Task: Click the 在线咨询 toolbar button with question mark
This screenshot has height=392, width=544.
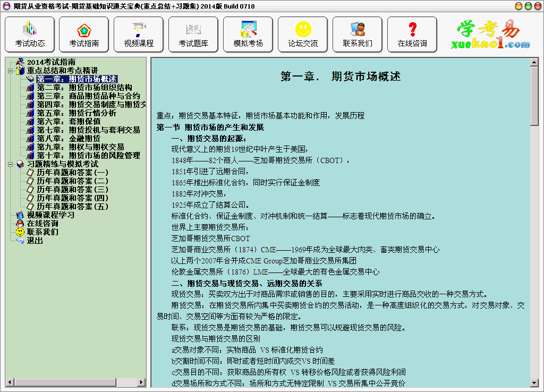Action: click(x=412, y=35)
